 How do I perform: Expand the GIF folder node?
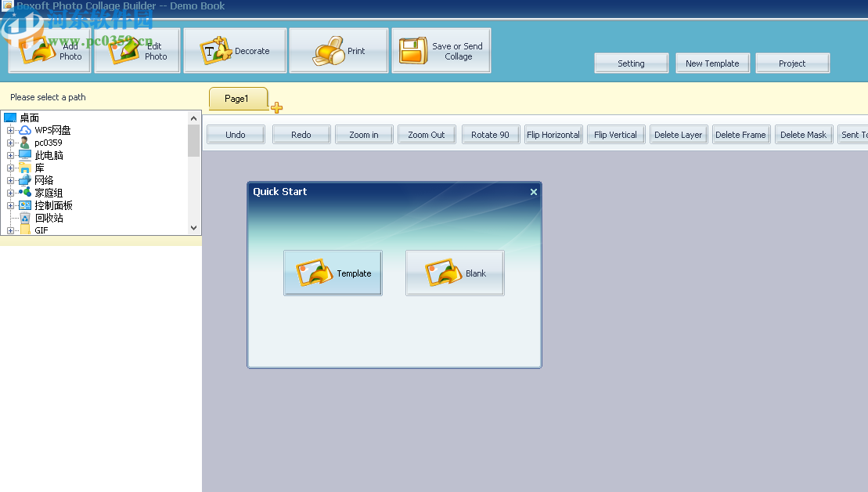[10, 230]
